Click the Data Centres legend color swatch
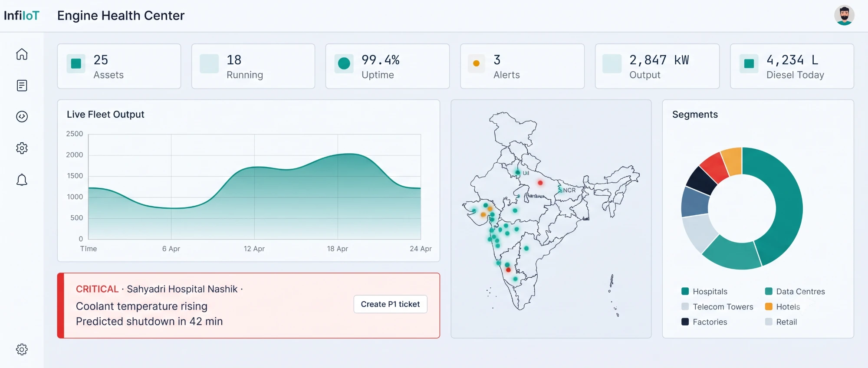Image resolution: width=868 pixels, height=368 pixels. (x=769, y=291)
